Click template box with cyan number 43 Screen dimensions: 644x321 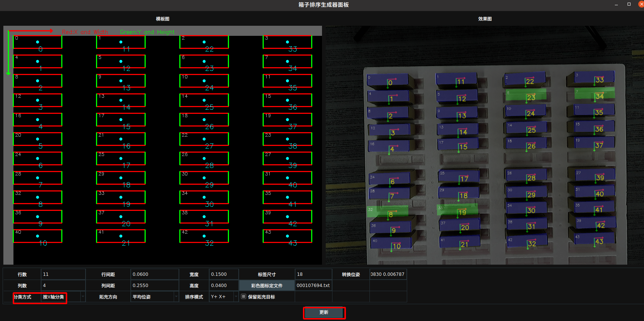pyautogui.click(x=288, y=236)
